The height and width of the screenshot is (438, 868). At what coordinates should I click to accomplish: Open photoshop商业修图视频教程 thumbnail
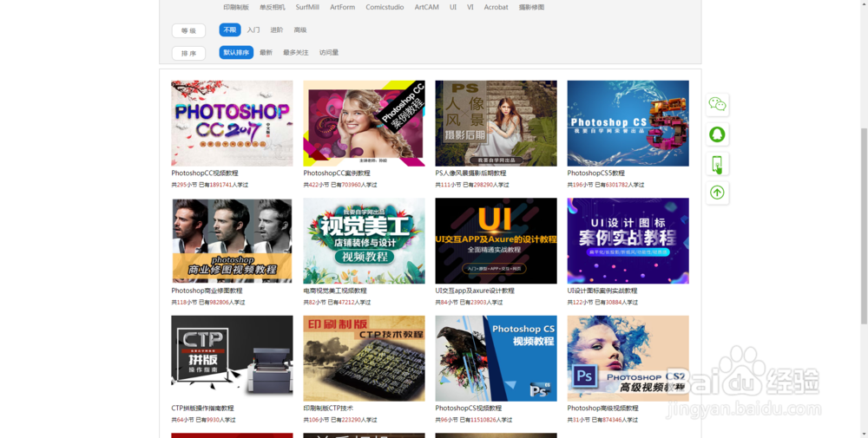tap(232, 240)
